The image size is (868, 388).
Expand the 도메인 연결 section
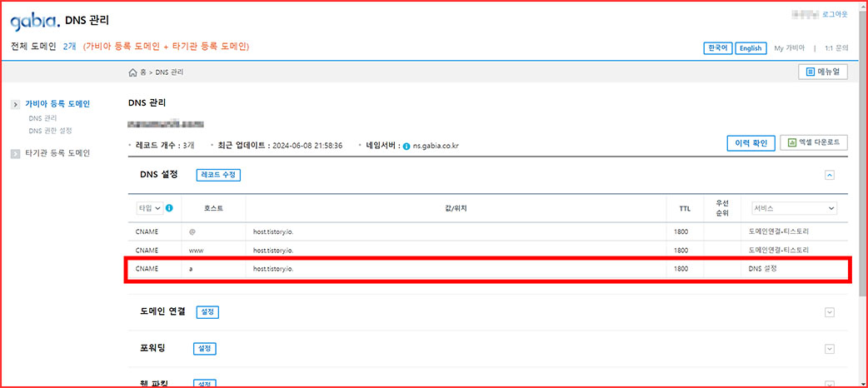click(829, 312)
